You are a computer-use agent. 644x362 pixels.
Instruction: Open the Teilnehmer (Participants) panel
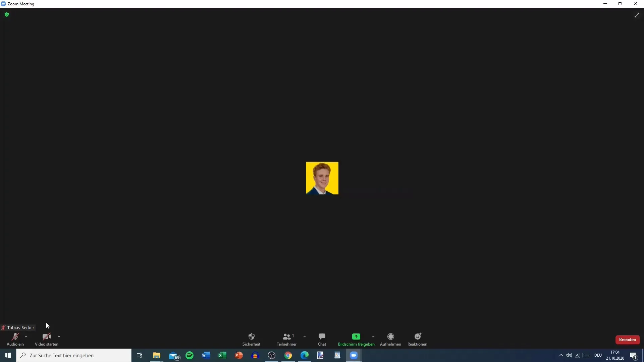[287, 339]
